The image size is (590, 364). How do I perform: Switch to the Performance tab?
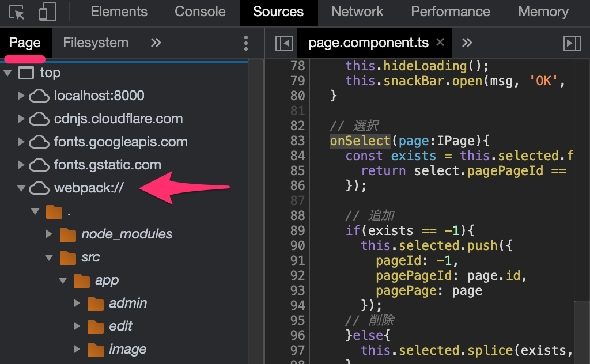(451, 12)
